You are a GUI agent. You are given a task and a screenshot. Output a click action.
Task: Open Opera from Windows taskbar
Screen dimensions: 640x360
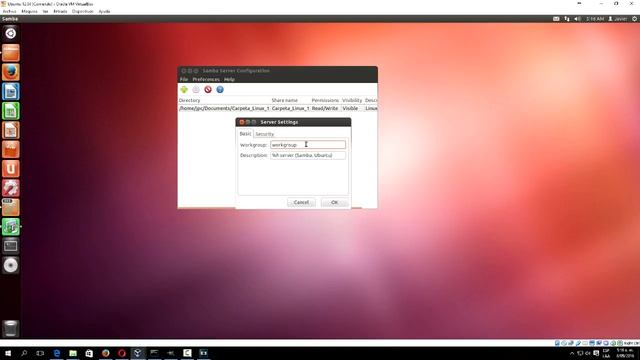click(x=122, y=353)
